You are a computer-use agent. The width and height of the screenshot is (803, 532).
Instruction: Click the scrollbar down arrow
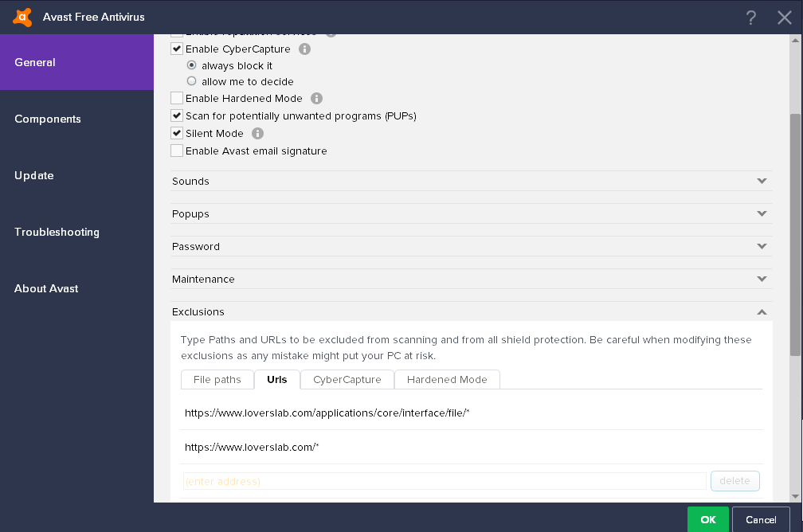click(x=795, y=496)
